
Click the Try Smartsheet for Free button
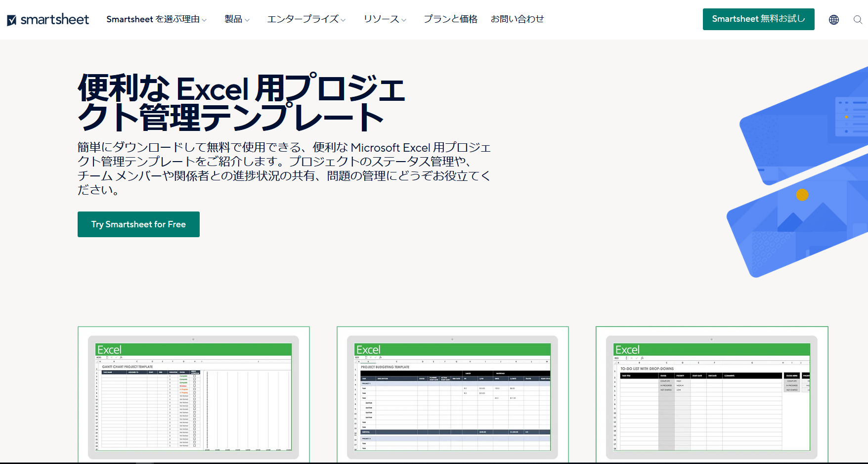[x=138, y=224]
